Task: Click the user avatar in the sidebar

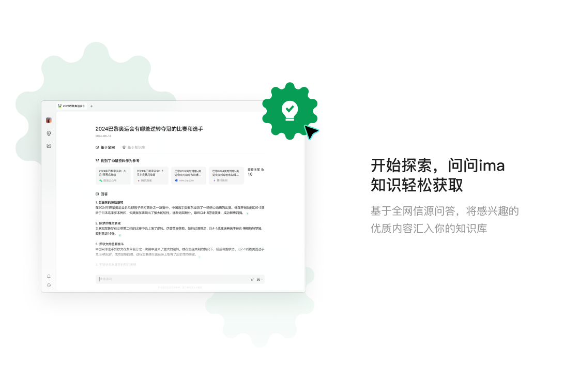Action: click(x=49, y=120)
